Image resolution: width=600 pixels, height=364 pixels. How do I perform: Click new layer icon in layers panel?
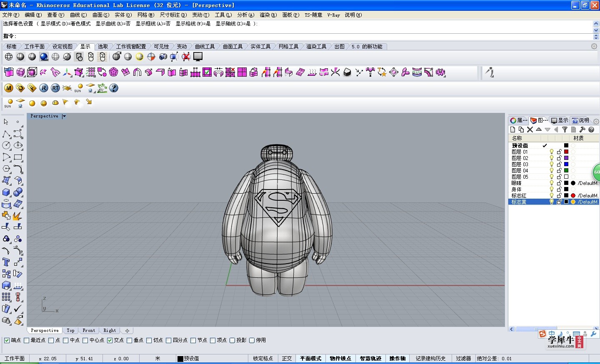[x=513, y=130]
